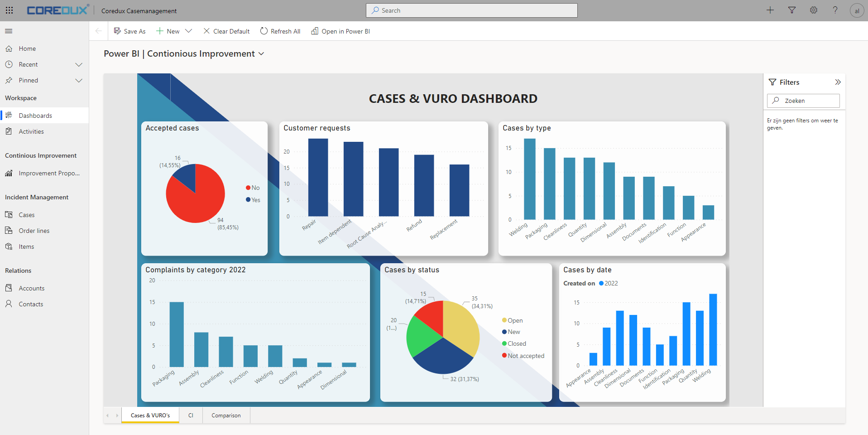
Task: Open the app launcher grid icon
Action: (x=9, y=10)
